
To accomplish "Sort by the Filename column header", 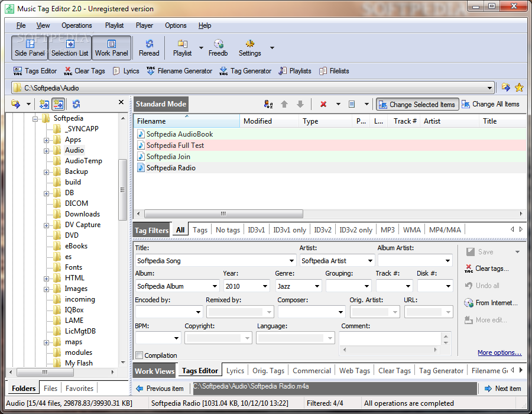I will (x=187, y=121).
